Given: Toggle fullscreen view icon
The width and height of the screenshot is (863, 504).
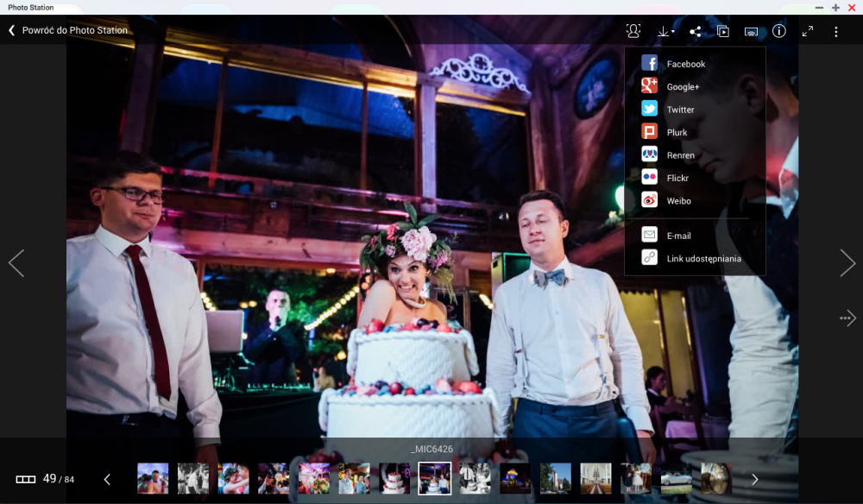Looking at the screenshot, I should click(x=808, y=31).
